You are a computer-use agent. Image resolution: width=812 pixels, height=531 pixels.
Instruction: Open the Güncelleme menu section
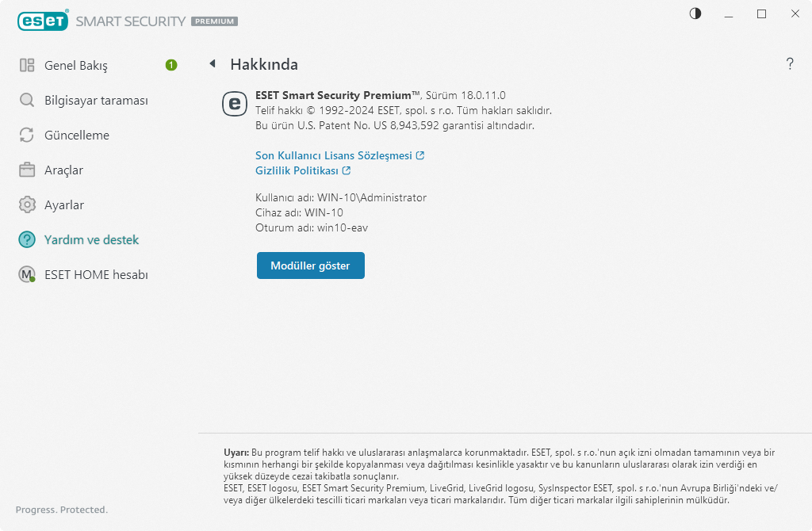click(x=77, y=135)
